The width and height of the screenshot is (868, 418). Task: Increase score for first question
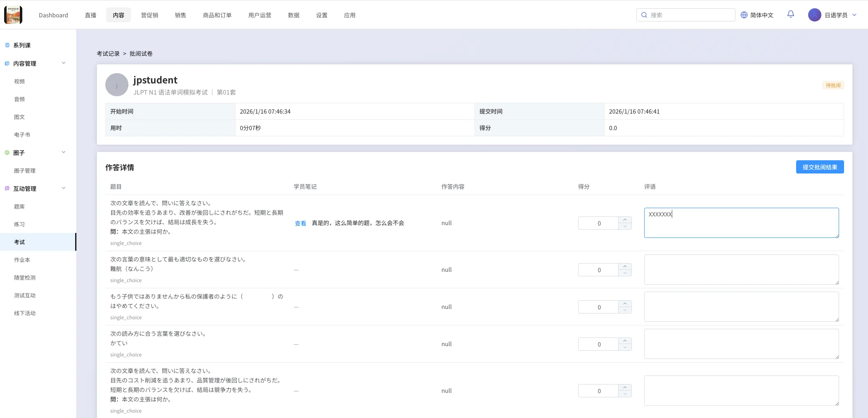(625, 220)
